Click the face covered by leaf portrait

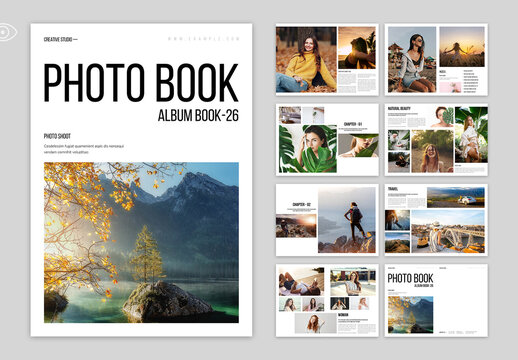[442, 117]
